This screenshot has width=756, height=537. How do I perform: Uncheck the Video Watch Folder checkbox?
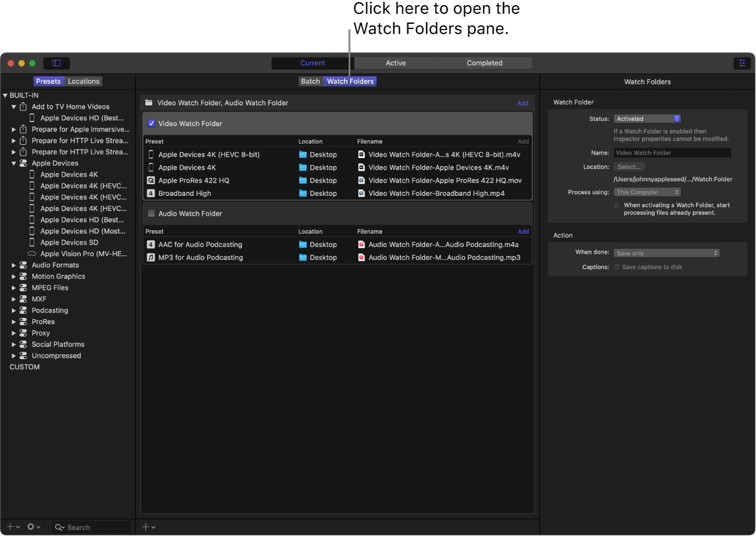point(152,123)
